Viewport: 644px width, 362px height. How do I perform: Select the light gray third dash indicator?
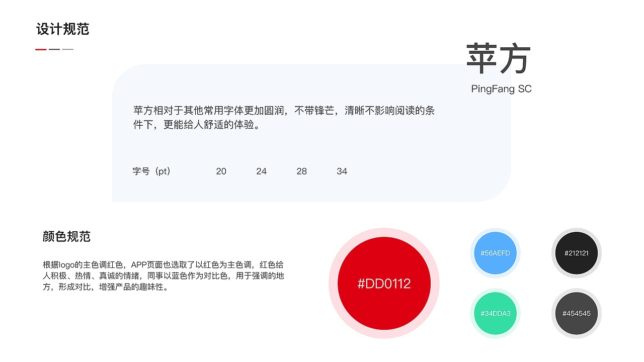(67, 49)
